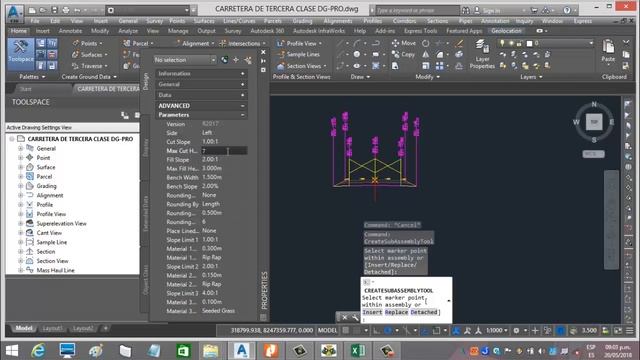Switch to AutoCAD taskbar icon
The width and height of the screenshot is (640, 360).
point(242,351)
